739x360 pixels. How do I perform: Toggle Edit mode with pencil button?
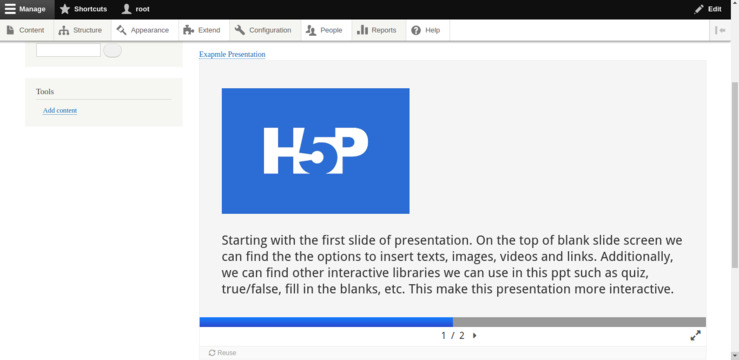coord(708,9)
